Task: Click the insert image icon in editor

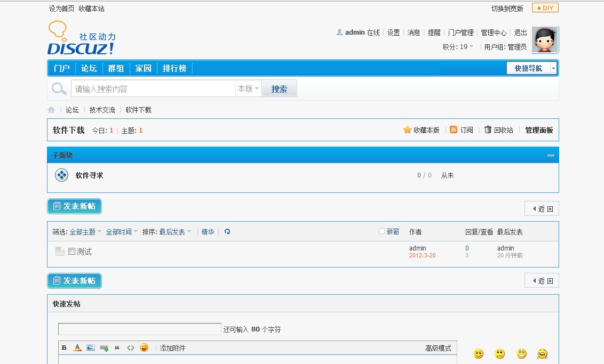Action: tap(91, 348)
